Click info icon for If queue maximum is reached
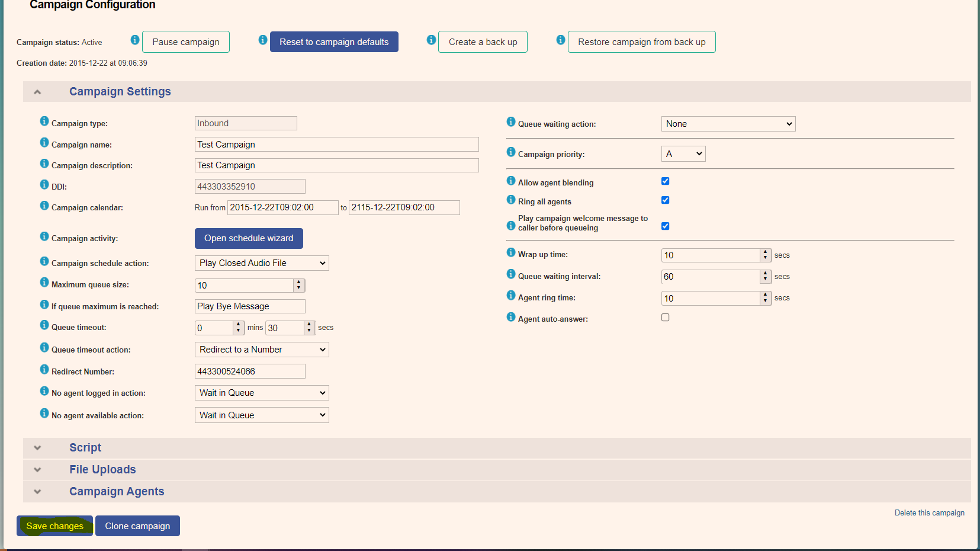Image resolution: width=980 pixels, height=551 pixels. click(44, 304)
